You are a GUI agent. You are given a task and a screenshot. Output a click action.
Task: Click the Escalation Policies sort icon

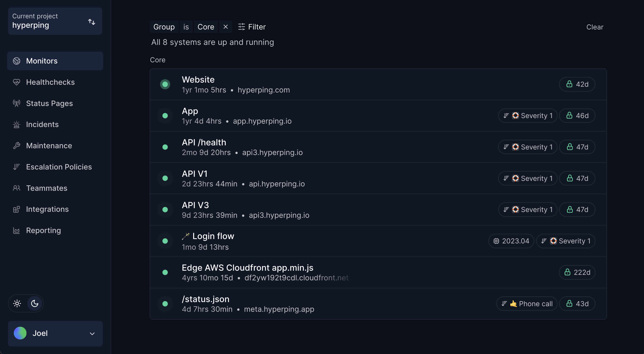point(16,167)
